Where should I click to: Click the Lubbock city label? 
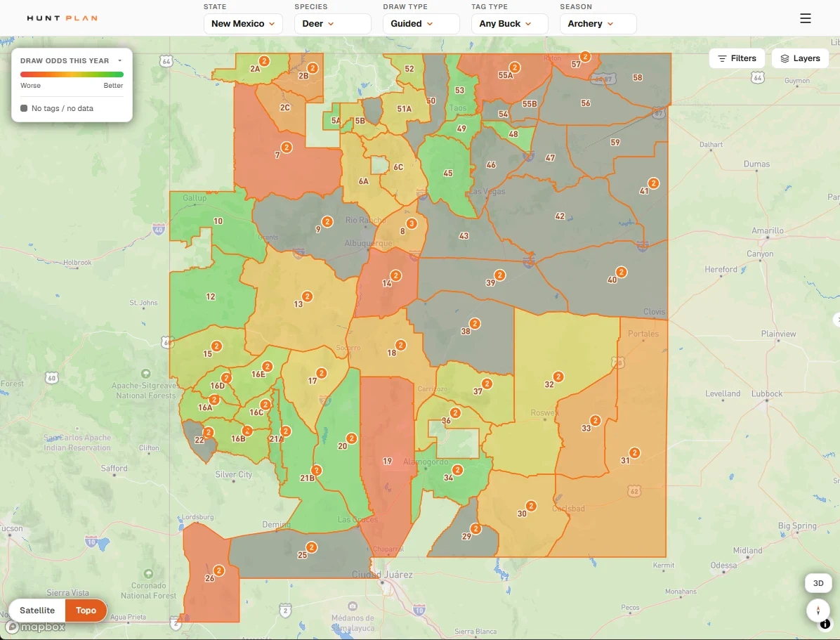pyautogui.click(x=767, y=393)
